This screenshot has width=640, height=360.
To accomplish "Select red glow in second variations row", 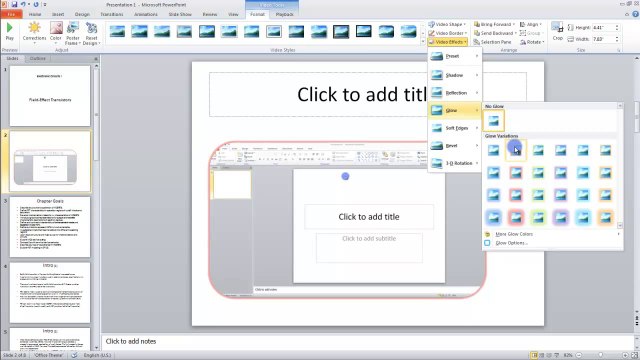I will point(516,173).
